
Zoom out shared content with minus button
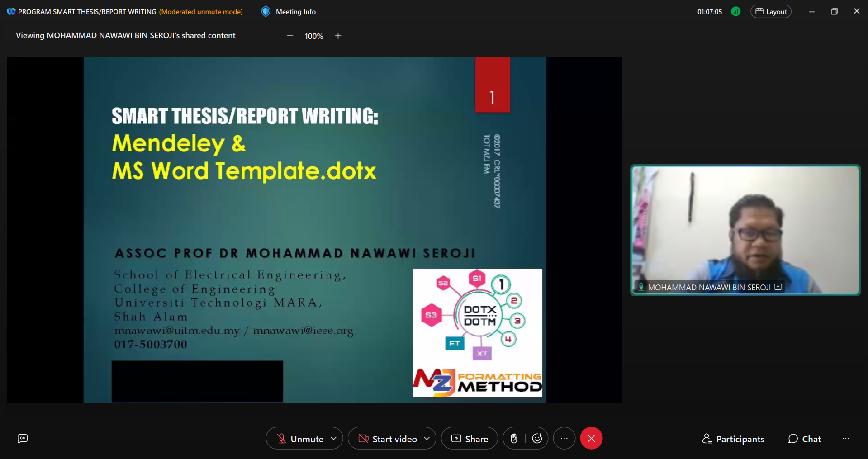click(290, 36)
